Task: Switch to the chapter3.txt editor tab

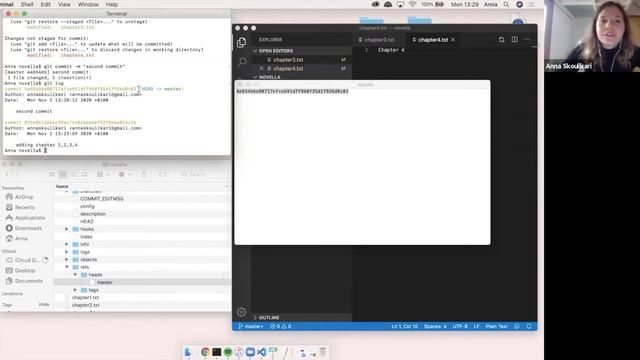Action: click(379, 40)
